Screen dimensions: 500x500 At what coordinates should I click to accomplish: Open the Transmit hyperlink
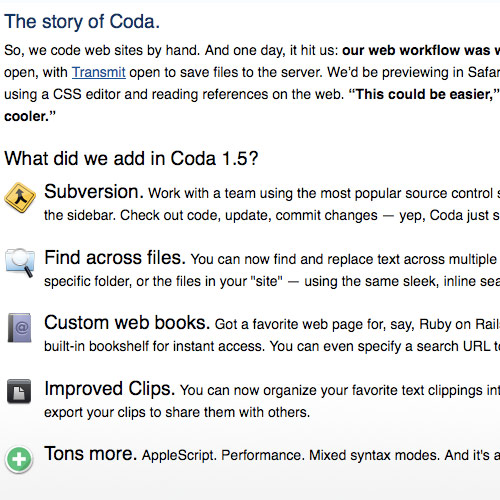click(x=99, y=72)
